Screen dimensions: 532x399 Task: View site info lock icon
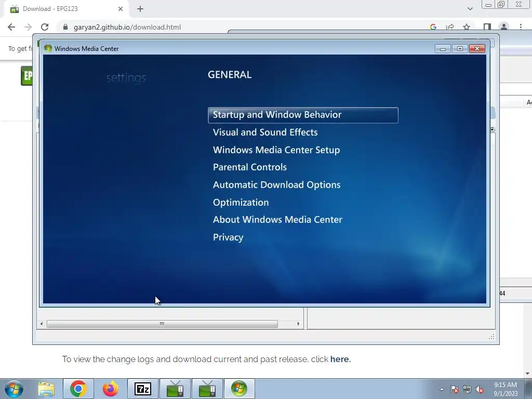[65, 27]
